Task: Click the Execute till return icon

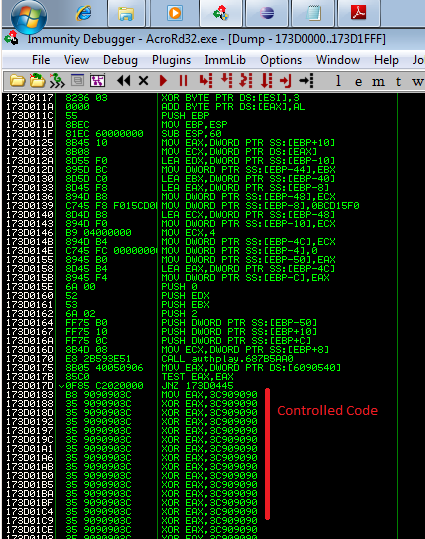Action: tap(285, 81)
